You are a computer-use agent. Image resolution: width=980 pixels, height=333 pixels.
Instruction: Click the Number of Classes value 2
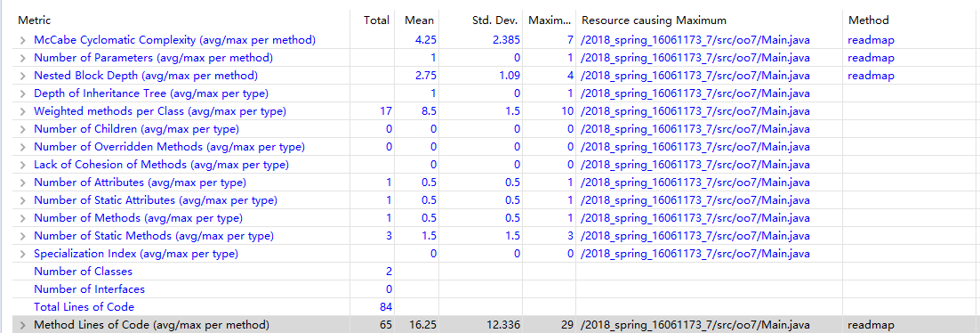click(x=389, y=272)
